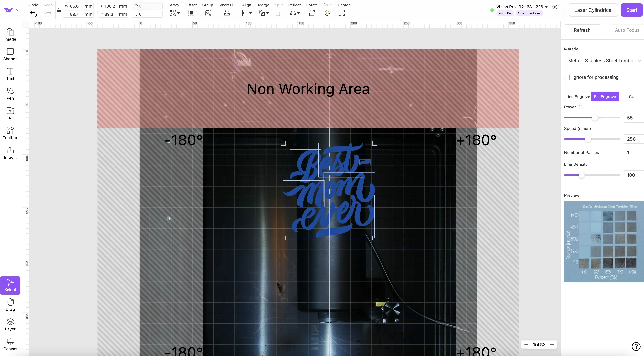Screen dimensions: 644x356
Task: Click the Group icon in toolbar
Action: click(x=207, y=13)
